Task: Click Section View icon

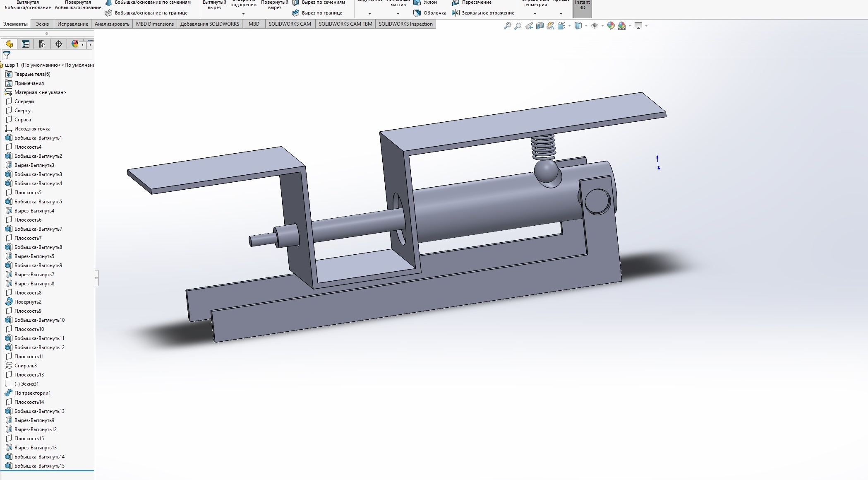Action: click(540, 26)
